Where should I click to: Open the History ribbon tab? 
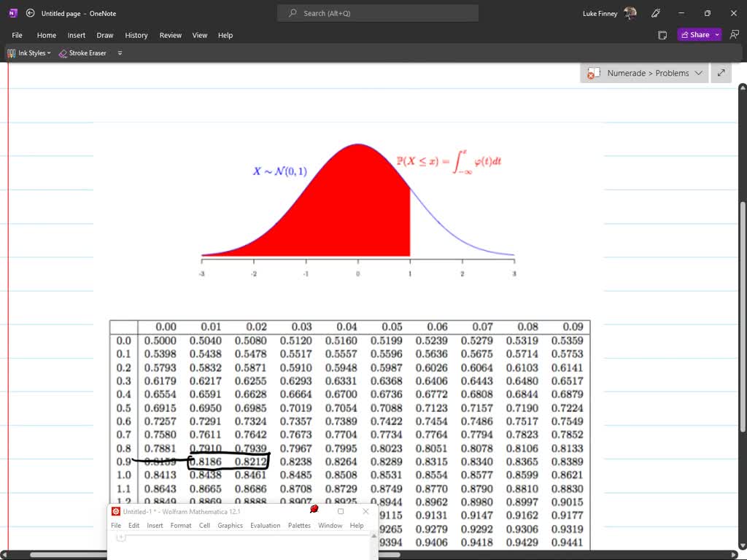tap(136, 35)
